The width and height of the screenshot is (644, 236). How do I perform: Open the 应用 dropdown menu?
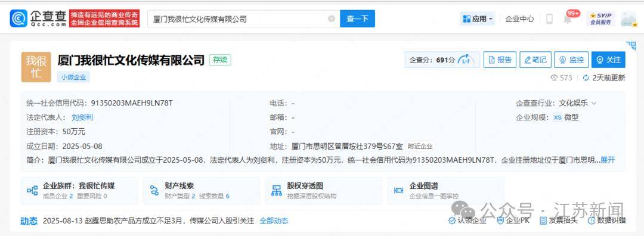(478, 19)
